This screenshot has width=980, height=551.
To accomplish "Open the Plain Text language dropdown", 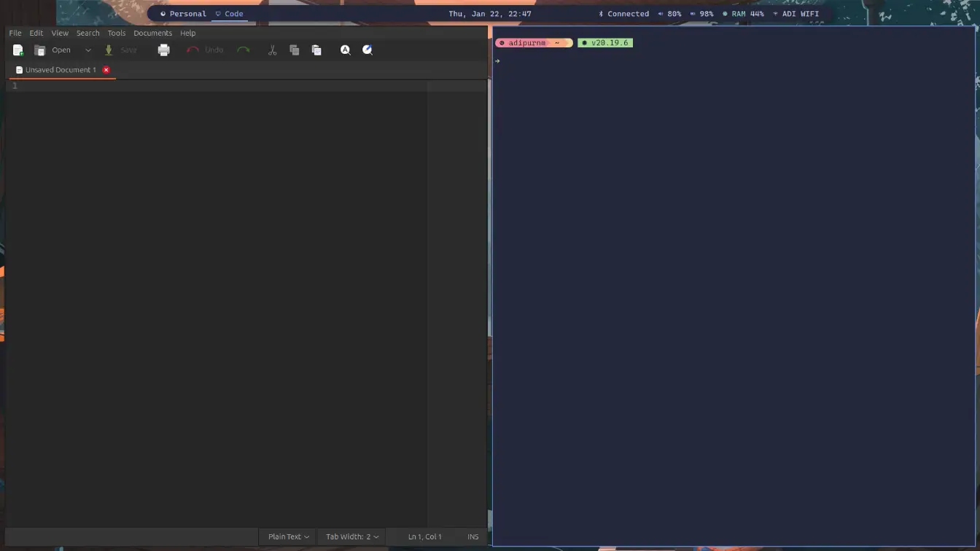I will 287,536.
